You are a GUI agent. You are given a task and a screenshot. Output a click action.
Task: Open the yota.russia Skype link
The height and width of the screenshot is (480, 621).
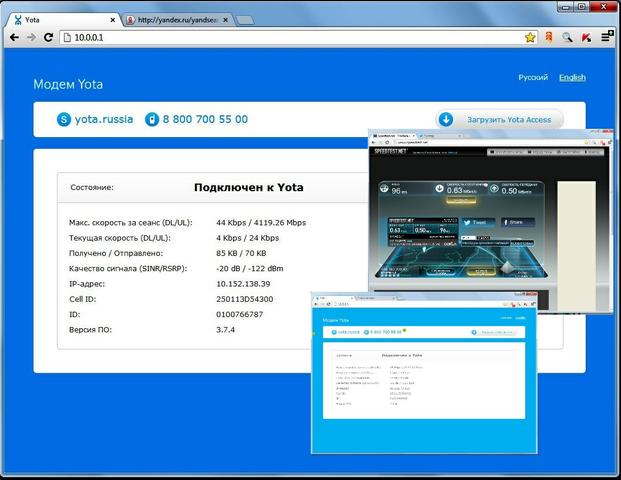coord(104,119)
